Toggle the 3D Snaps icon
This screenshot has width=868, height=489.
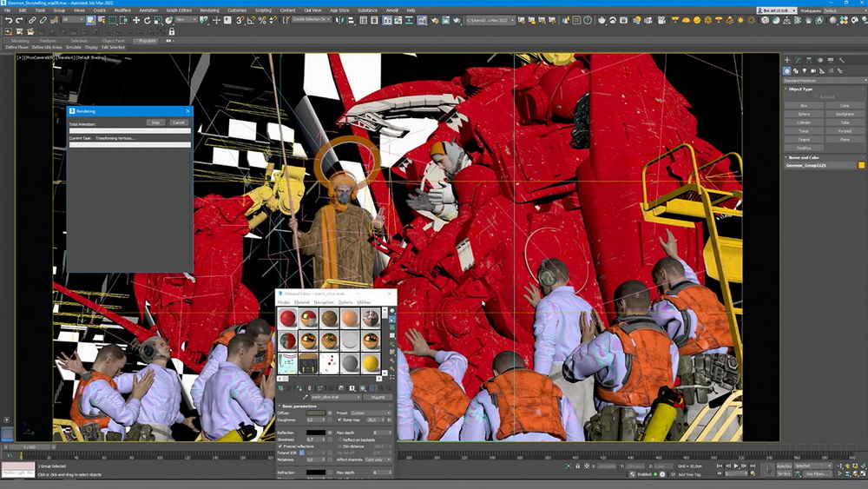coord(240,20)
